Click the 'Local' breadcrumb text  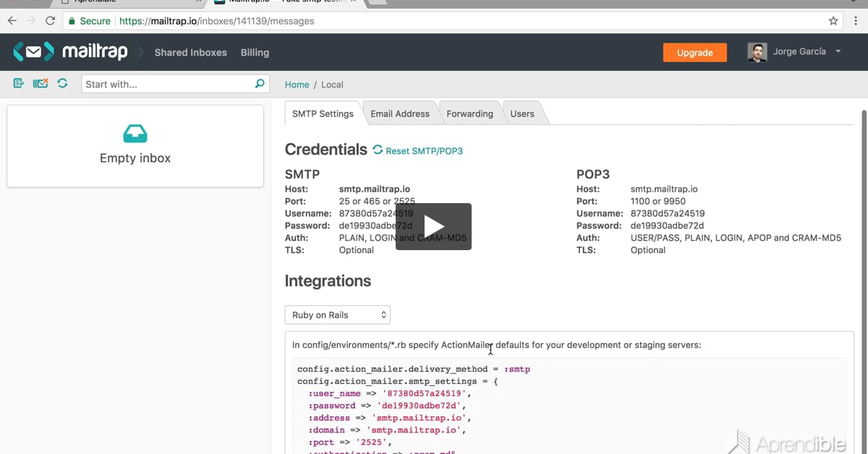332,85
